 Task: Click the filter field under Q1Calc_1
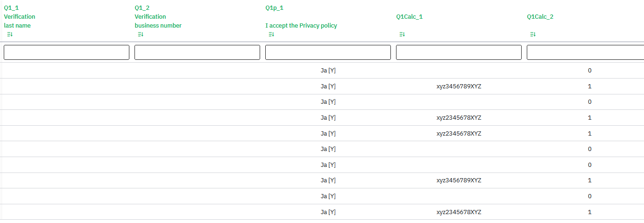point(459,52)
